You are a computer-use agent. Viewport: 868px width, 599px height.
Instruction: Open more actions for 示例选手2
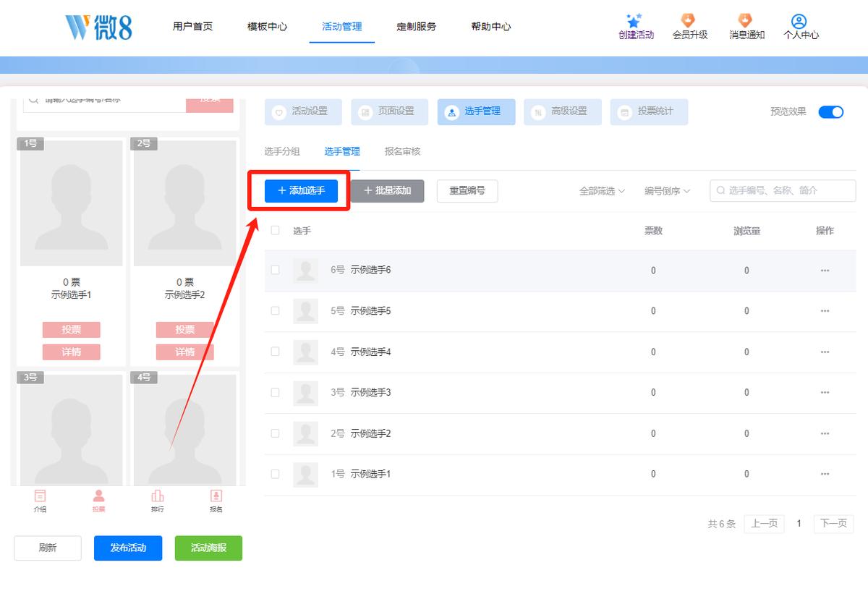(825, 433)
